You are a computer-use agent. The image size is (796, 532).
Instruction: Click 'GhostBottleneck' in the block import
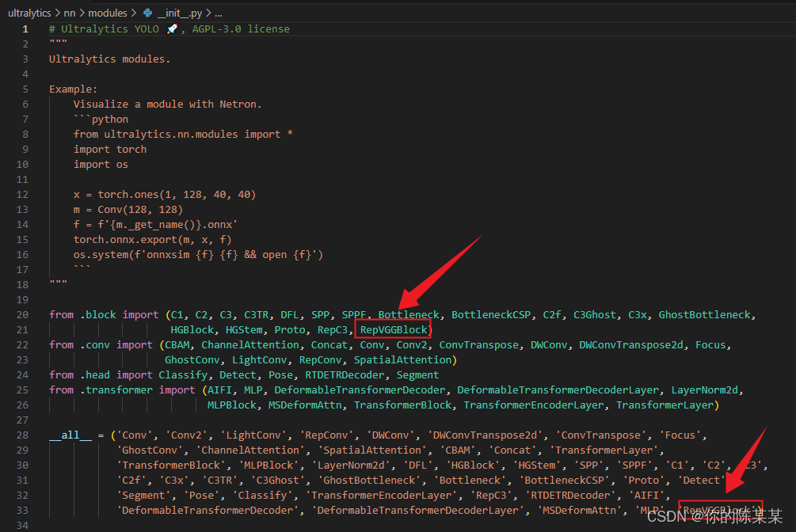pyautogui.click(x=704, y=315)
